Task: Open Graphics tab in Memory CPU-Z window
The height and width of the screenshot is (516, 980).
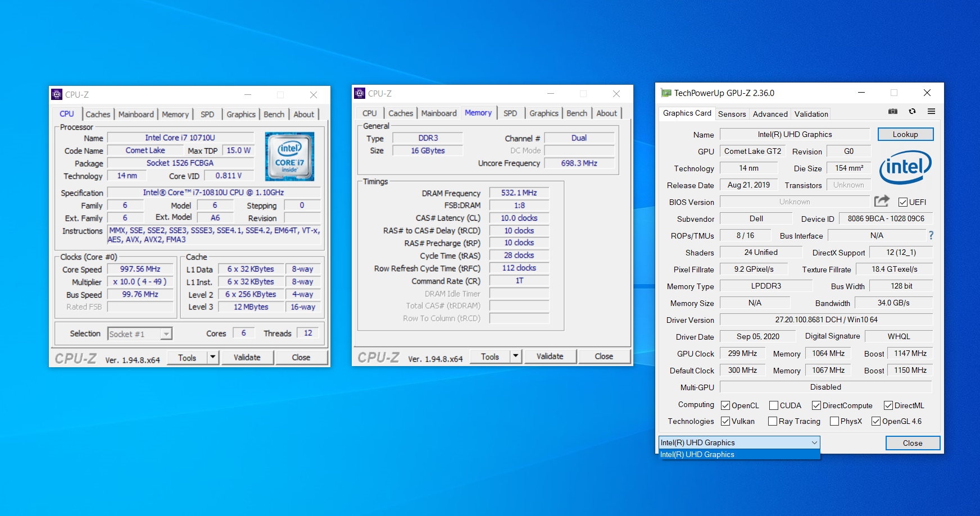Action: pyautogui.click(x=544, y=113)
